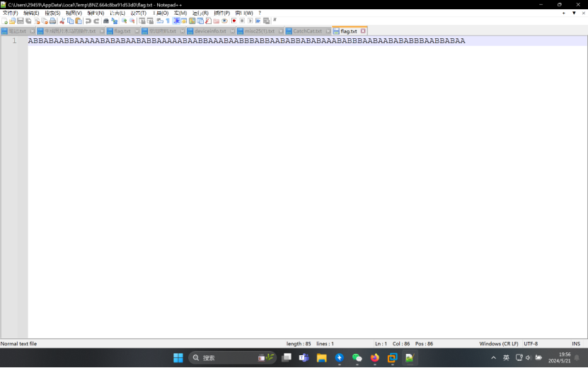The height and width of the screenshot is (368, 588).
Task: Toggle show all characters paragraph icon
Action: (x=167, y=21)
